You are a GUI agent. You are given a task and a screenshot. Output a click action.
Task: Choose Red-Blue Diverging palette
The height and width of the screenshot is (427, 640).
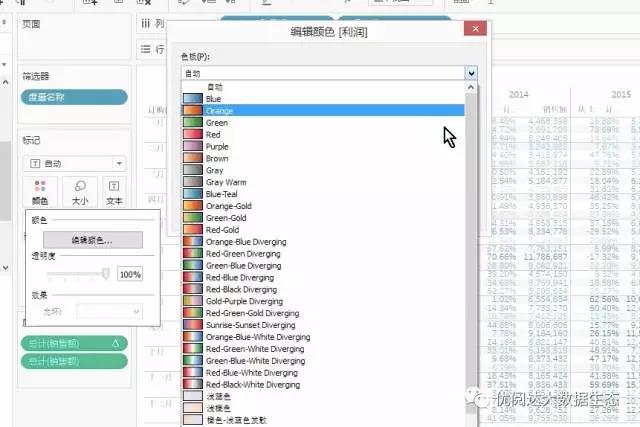pyautogui.click(x=323, y=277)
